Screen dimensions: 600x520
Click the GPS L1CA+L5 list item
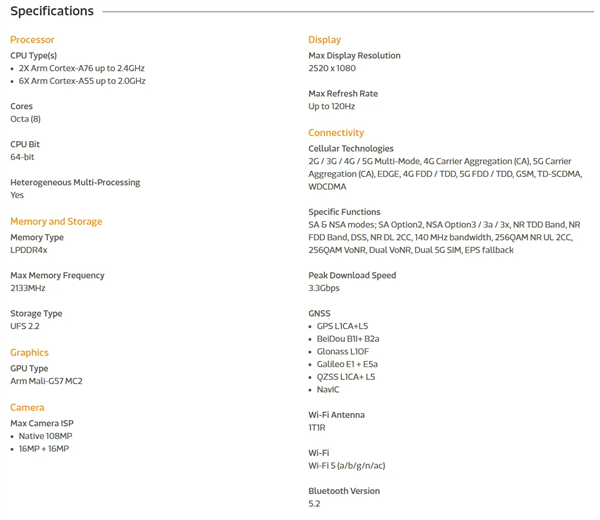[x=342, y=326]
